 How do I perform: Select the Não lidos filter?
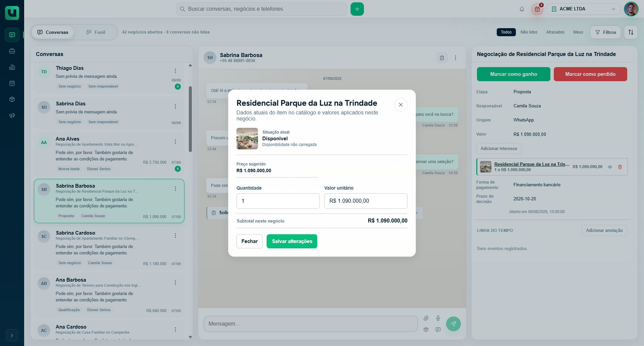click(x=529, y=32)
